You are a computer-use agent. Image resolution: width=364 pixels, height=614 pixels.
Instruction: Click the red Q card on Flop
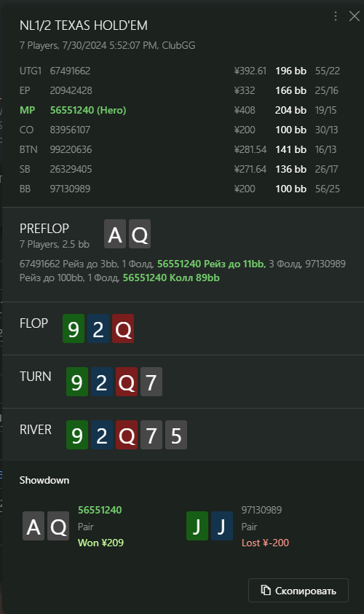click(123, 328)
